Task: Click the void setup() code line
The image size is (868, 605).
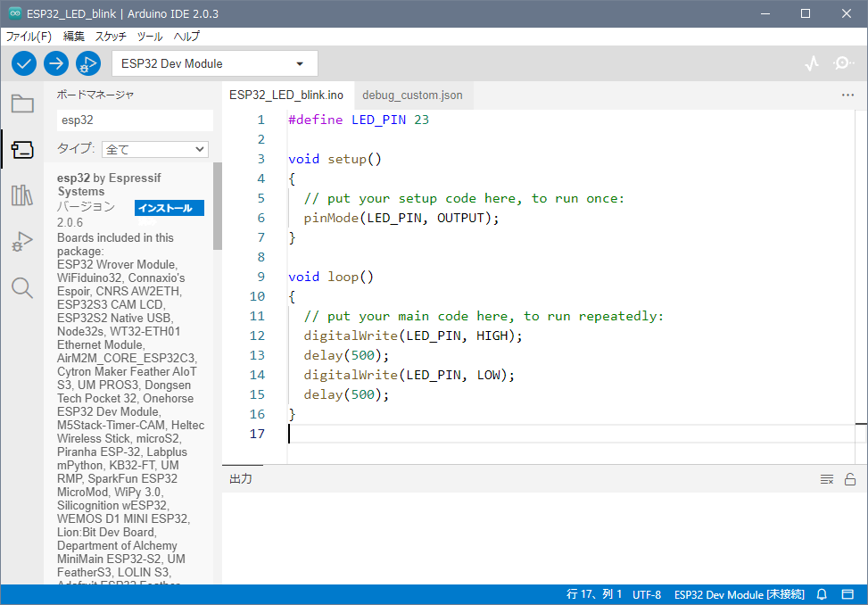Action: click(335, 160)
